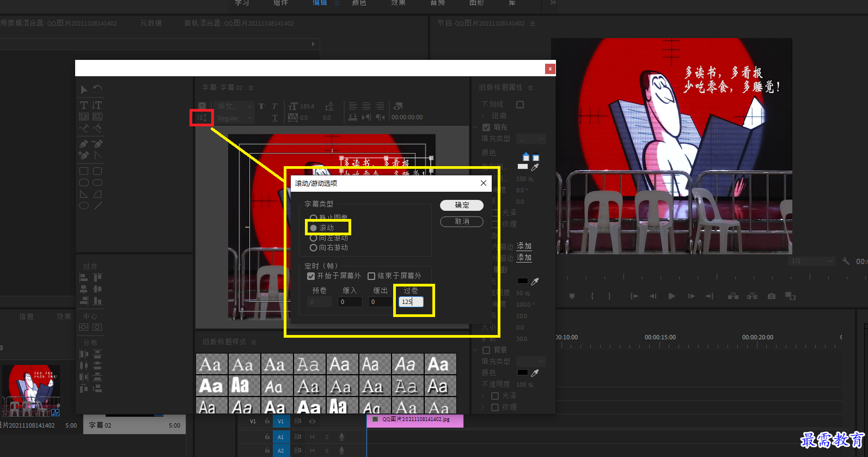Select the Path Type tool

point(84,128)
